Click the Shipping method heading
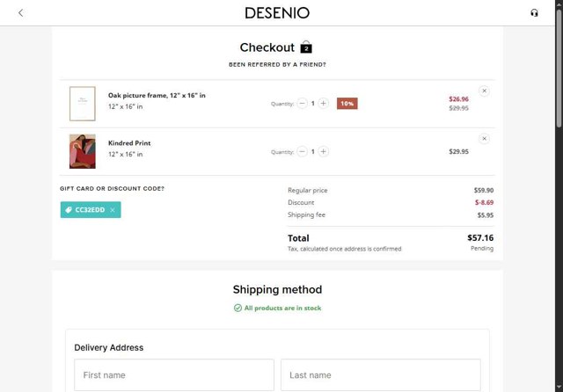Viewport: 563px width, 392px height. point(277,289)
